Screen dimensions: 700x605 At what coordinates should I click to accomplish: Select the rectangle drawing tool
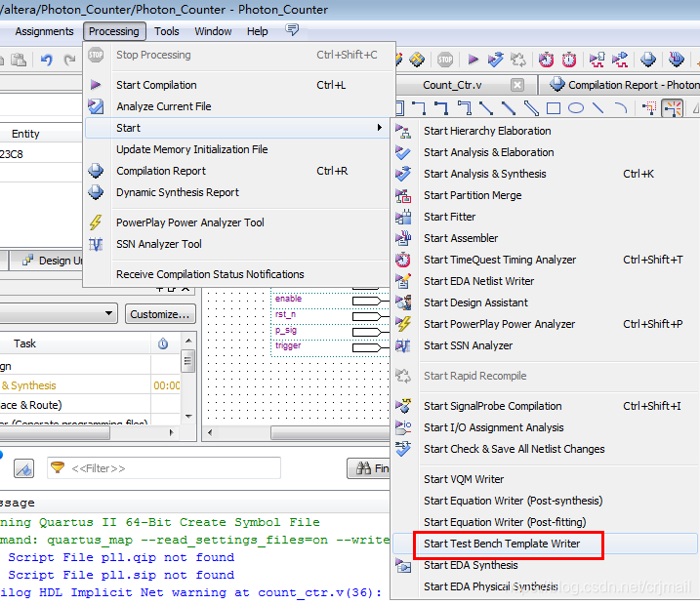(554, 108)
